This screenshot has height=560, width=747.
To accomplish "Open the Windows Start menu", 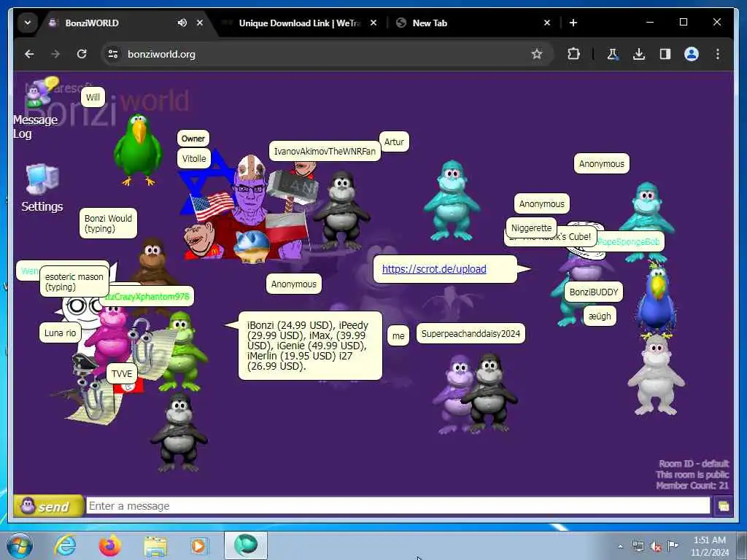I will 20,545.
